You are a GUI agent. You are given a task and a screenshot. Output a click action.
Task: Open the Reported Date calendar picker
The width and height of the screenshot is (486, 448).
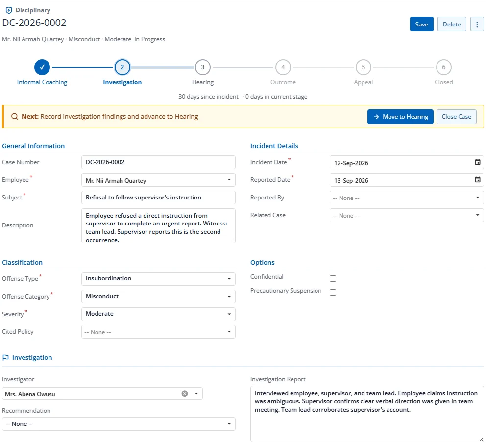click(x=478, y=180)
